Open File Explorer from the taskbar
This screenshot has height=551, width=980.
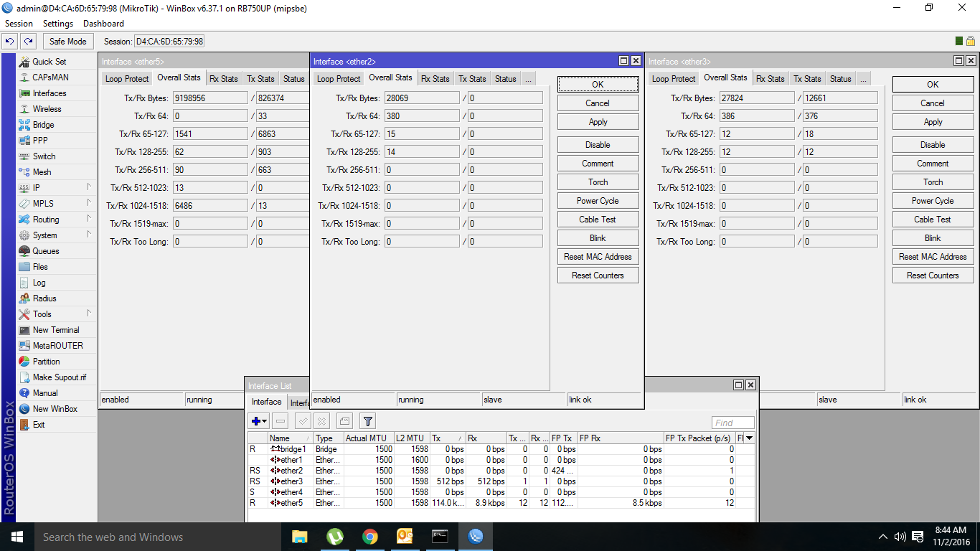[299, 537]
